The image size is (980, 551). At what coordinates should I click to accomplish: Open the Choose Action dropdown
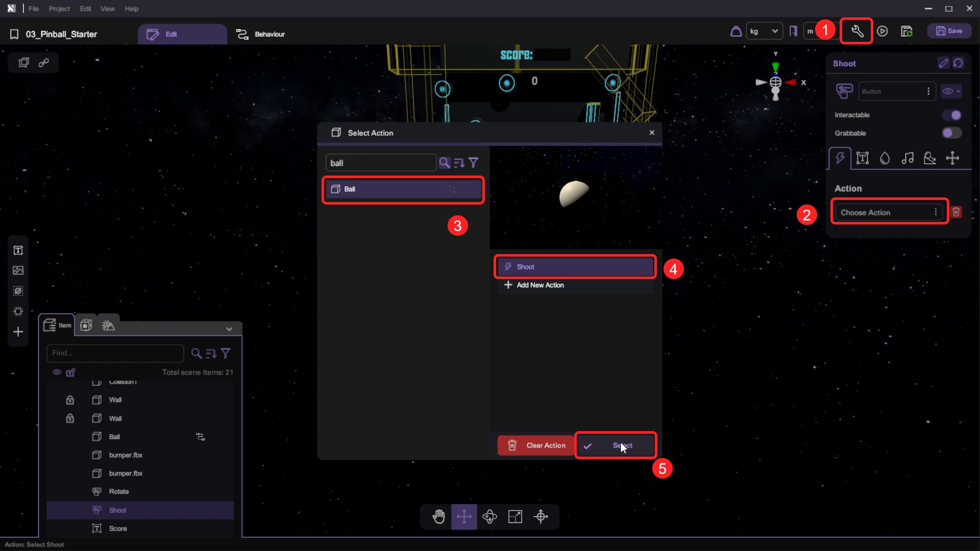coord(889,212)
